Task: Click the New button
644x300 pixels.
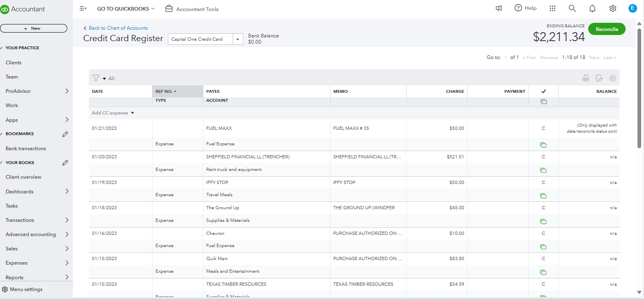Action: click(33, 28)
